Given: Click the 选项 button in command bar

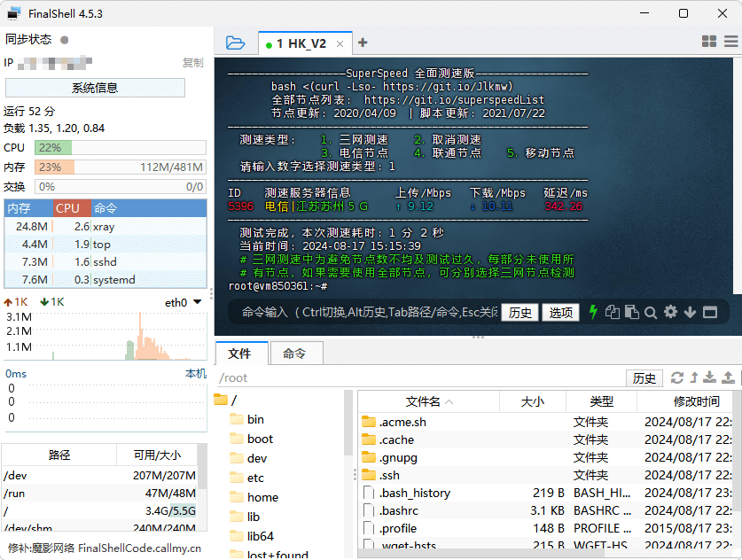Looking at the screenshot, I should (x=560, y=312).
